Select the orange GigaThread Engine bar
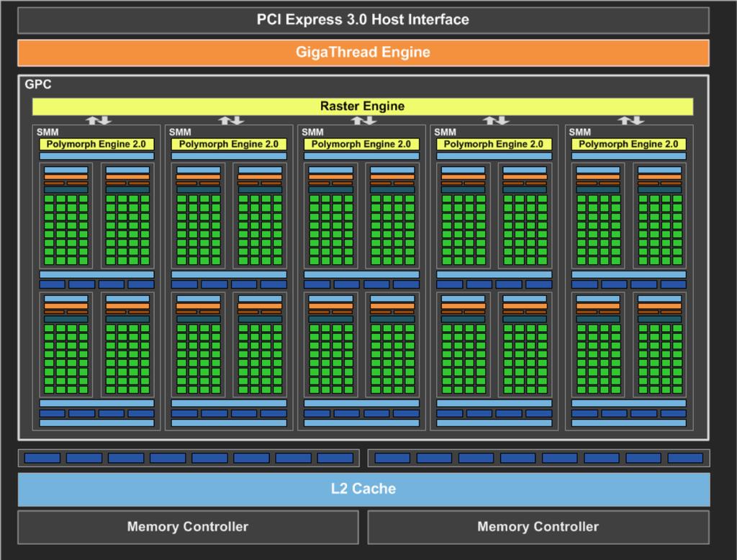The width and height of the screenshot is (737, 560). click(363, 53)
